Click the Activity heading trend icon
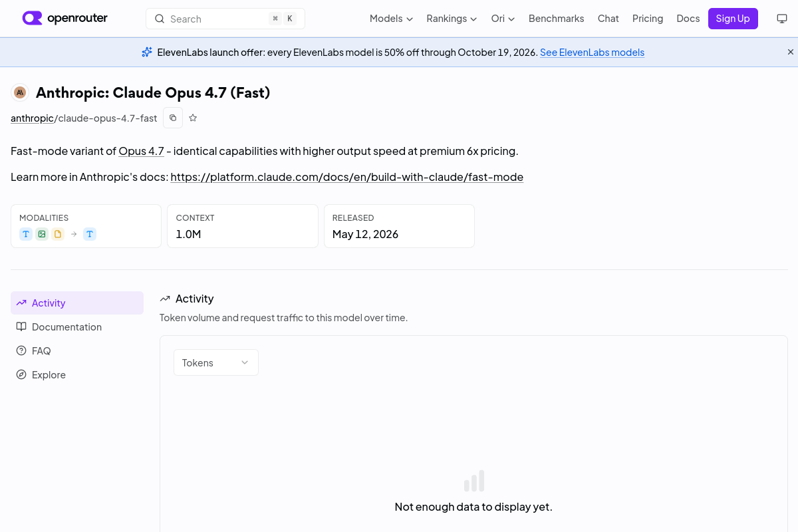 165,299
